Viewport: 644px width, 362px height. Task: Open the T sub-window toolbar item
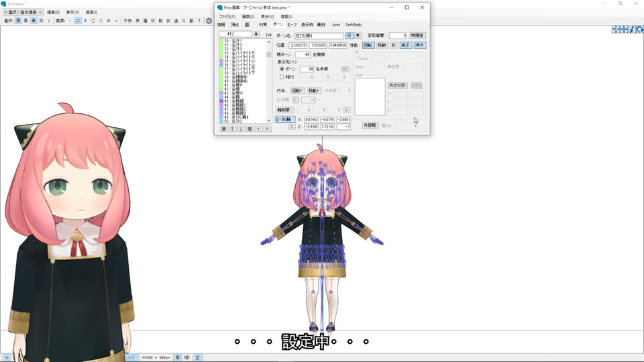pyautogui.click(x=199, y=21)
